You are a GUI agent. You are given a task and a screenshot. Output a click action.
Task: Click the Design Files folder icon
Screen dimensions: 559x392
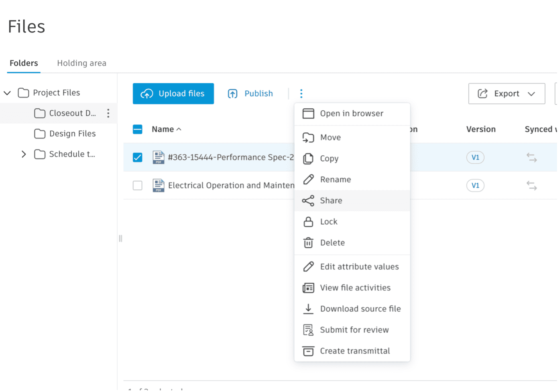coord(40,134)
